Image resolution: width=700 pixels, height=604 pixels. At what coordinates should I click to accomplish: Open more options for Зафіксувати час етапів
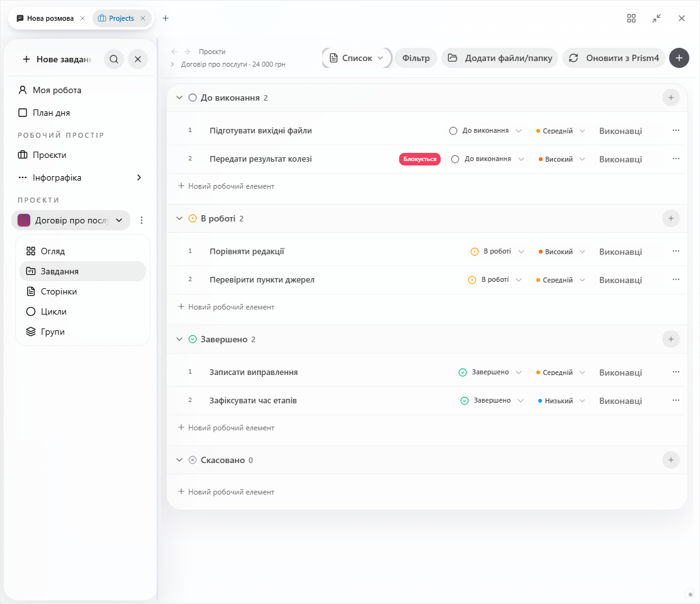click(676, 401)
